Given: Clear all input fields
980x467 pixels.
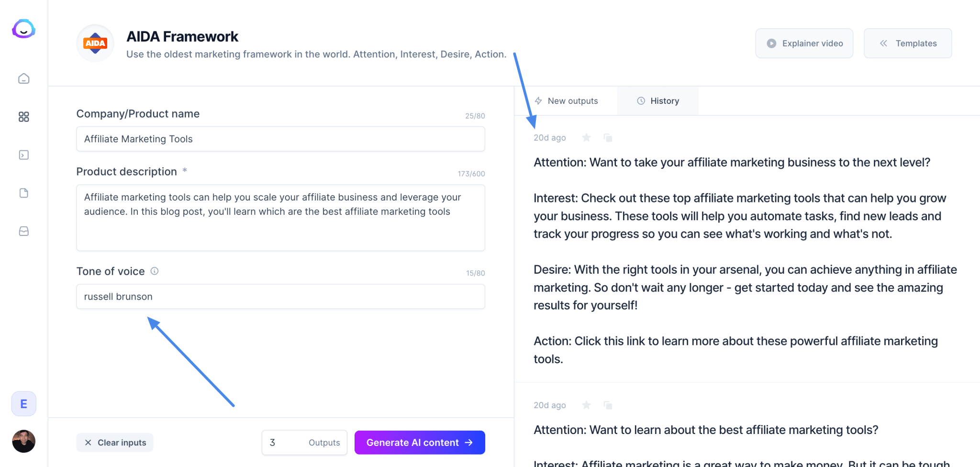Looking at the screenshot, I should 114,442.
